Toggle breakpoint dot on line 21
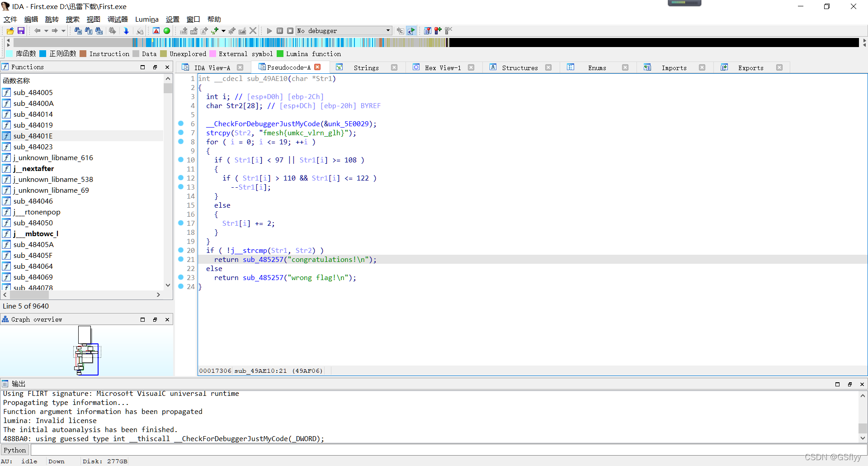The height and width of the screenshot is (466, 868). click(x=181, y=259)
